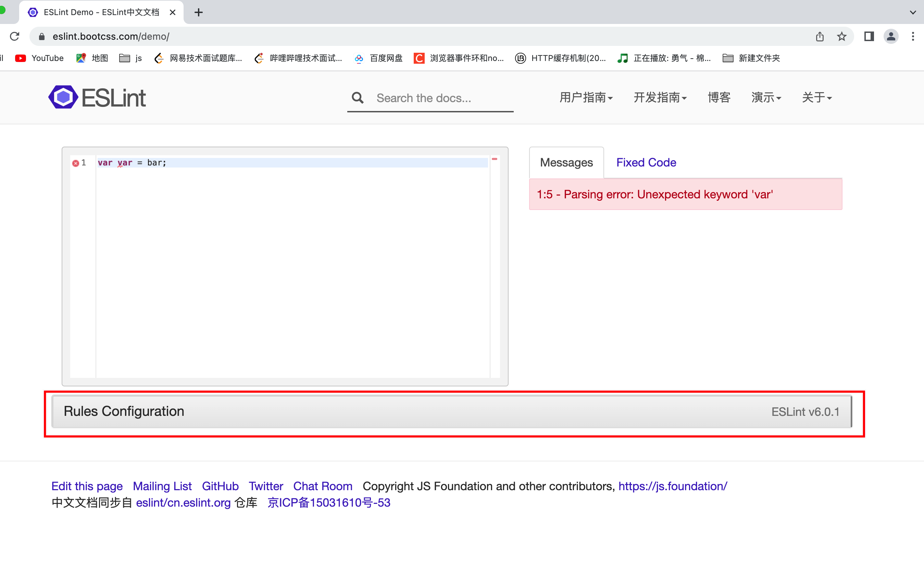This screenshot has height=570, width=924.
Task: Open the HTTP缓存机制 bookmark
Action: [x=560, y=58]
